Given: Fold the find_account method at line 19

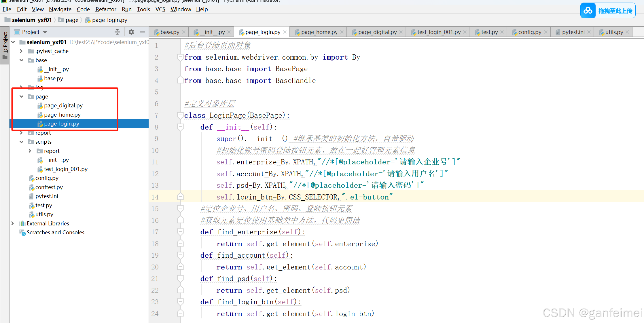Looking at the screenshot, I should coord(180,255).
